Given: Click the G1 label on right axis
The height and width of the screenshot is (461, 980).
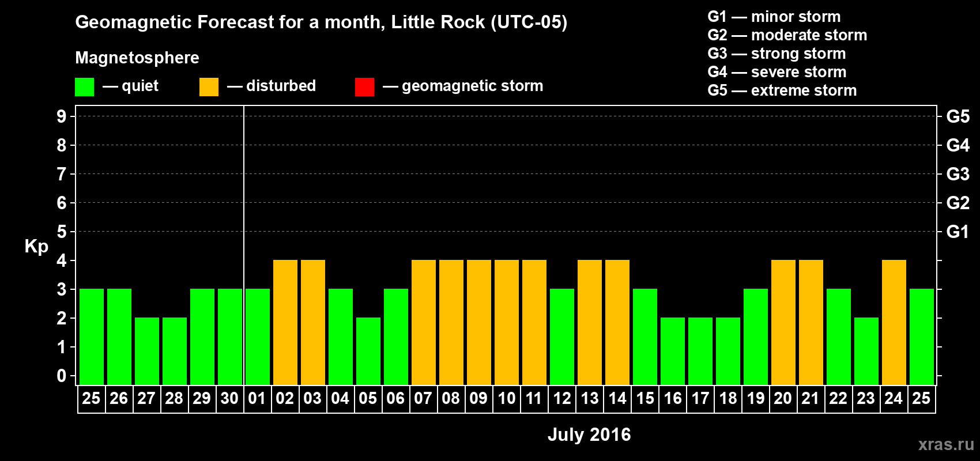Looking at the screenshot, I should pos(958,232).
